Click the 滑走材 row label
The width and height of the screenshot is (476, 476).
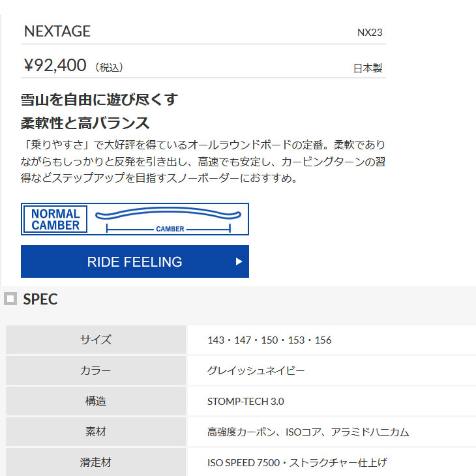[96, 462]
